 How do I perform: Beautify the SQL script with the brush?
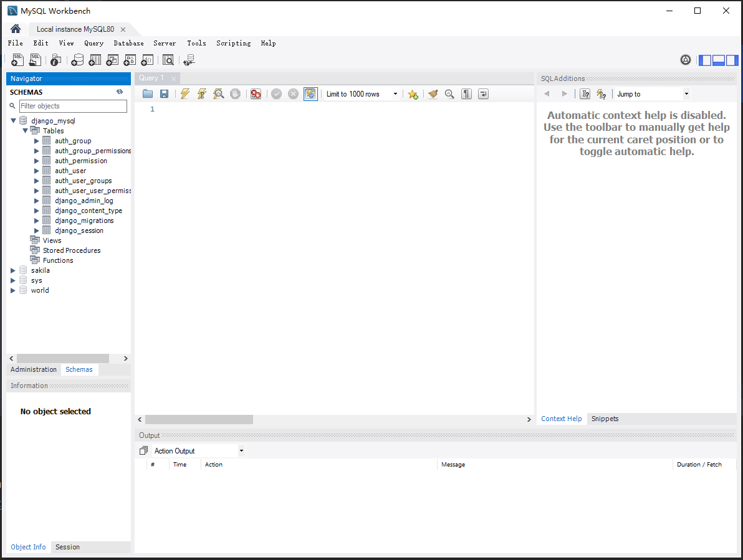click(x=433, y=93)
